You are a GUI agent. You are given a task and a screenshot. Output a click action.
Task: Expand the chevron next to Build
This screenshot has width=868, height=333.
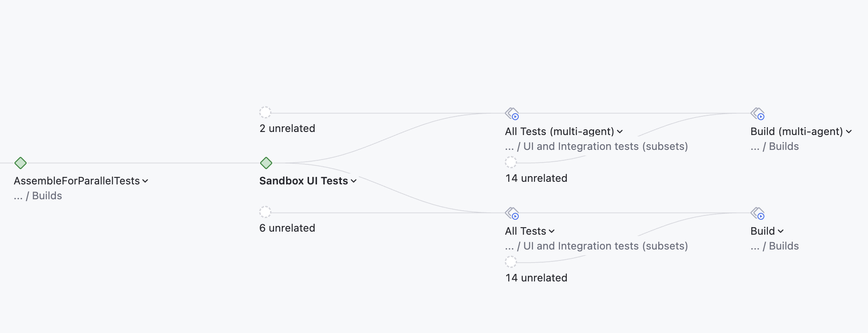(x=781, y=231)
